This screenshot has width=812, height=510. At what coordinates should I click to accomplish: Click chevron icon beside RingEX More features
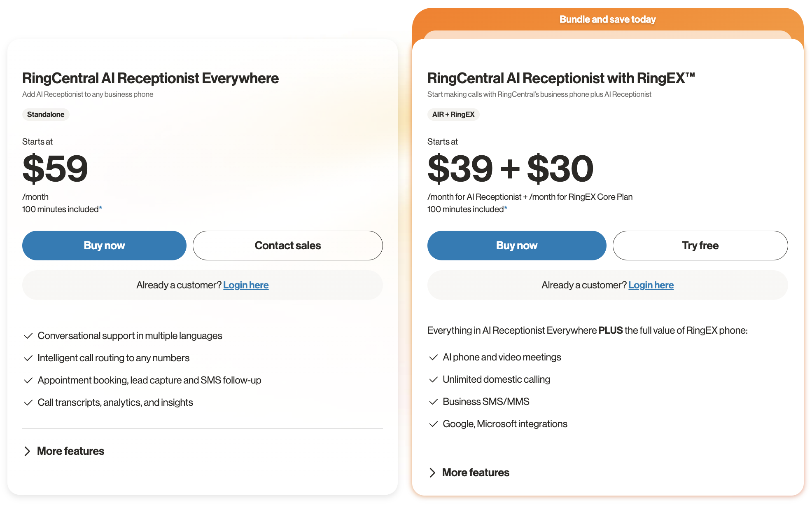pos(432,473)
